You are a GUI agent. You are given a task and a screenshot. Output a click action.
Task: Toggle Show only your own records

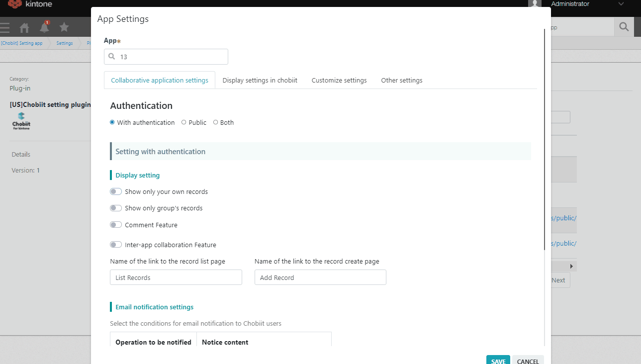(x=116, y=191)
